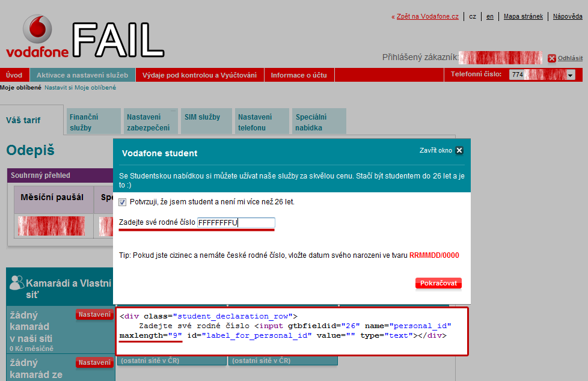
Task: Follow the Zpět na Vodafone.cz link
Action: pyautogui.click(x=427, y=16)
